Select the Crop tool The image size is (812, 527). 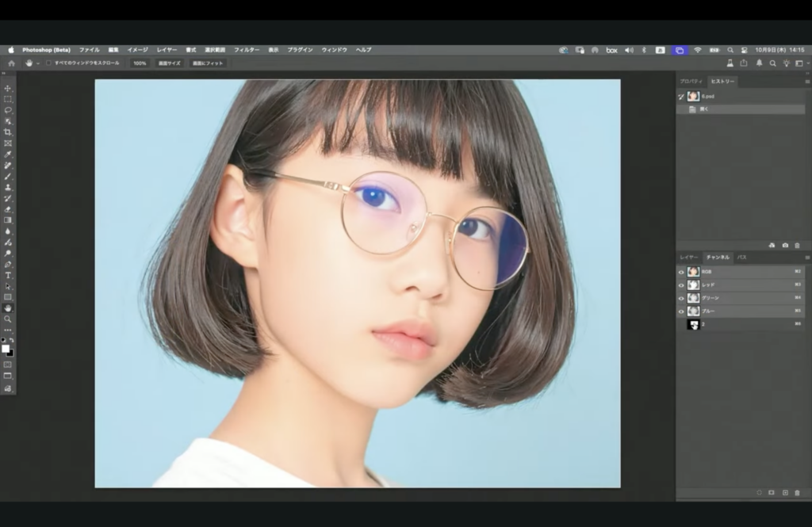point(8,132)
